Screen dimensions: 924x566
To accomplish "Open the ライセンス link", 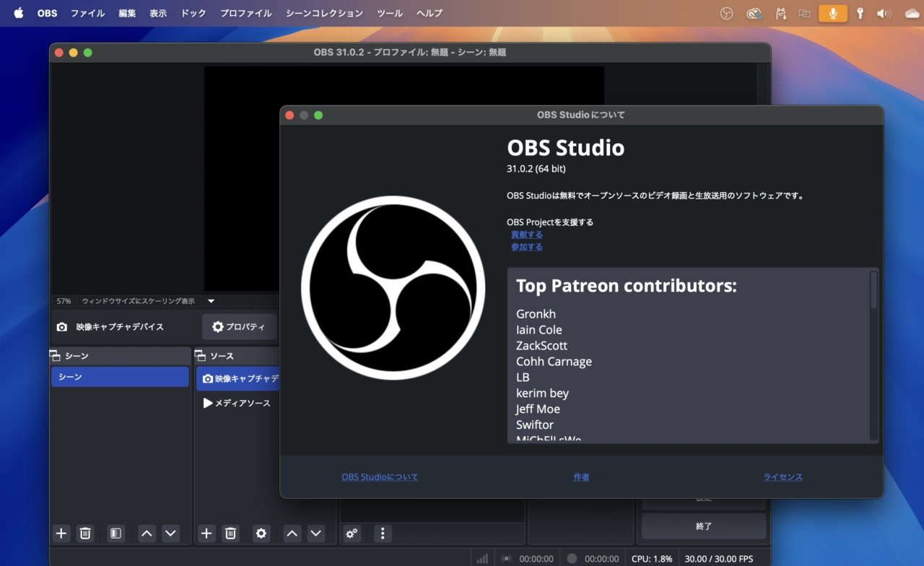I will (x=783, y=477).
